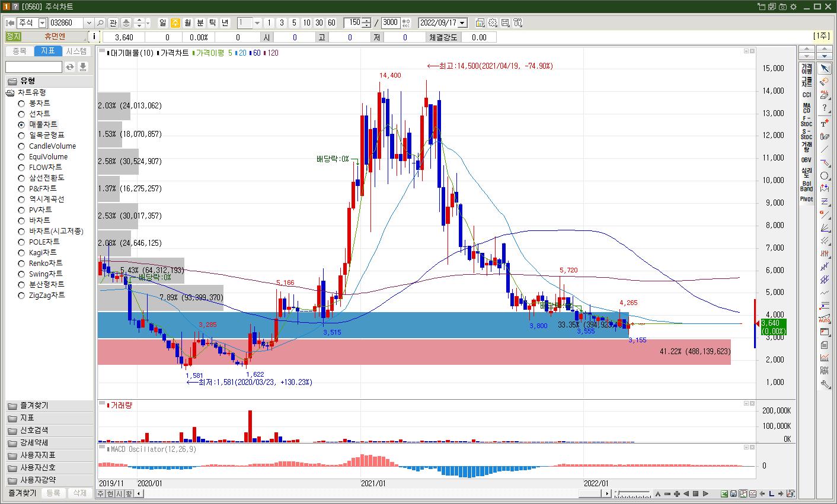The height and width of the screenshot is (504, 837).
Task: Click the first-record arrow icon at top left
Action: click(x=10, y=23)
